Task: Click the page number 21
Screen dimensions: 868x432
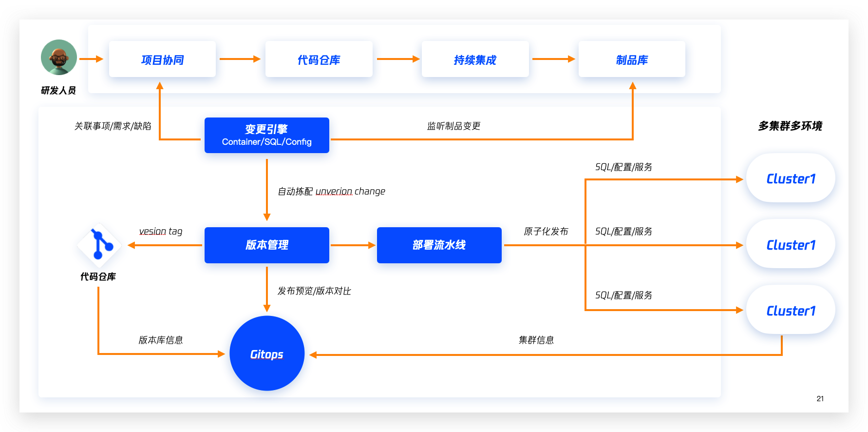Action: tap(820, 398)
